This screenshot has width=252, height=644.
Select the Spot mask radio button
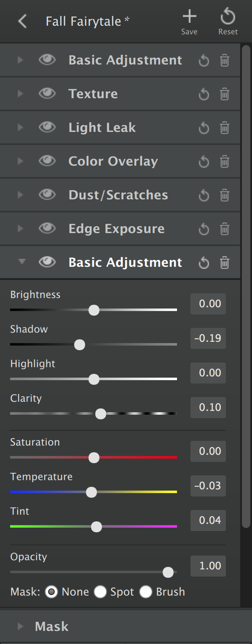click(100, 592)
